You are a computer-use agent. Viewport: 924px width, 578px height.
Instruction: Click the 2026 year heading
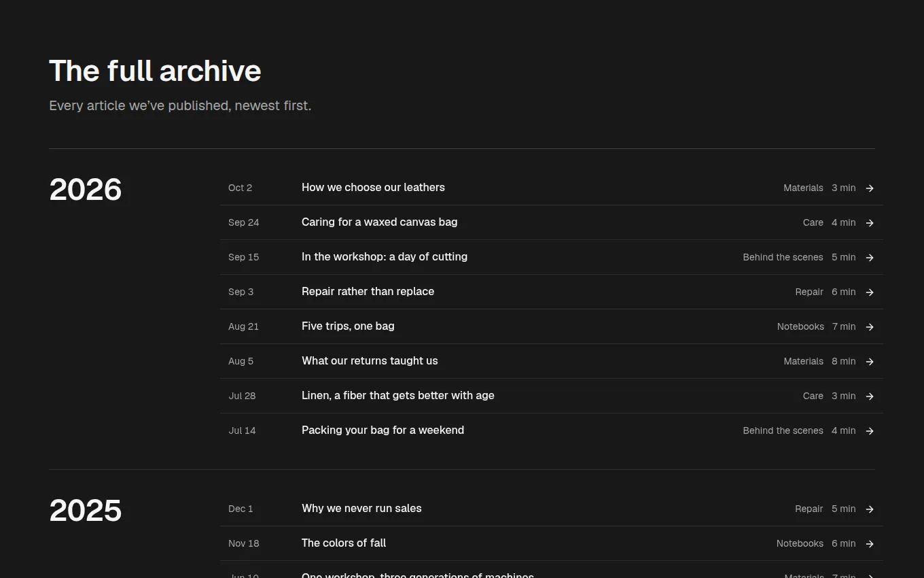86,190
